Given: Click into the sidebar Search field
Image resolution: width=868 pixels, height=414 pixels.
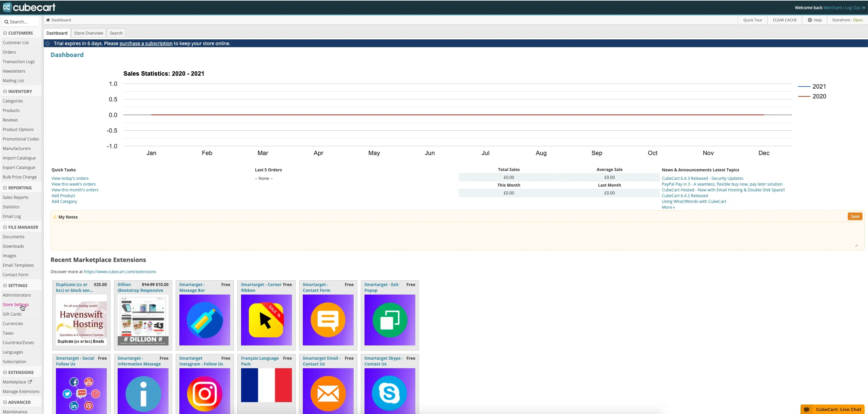Looking at the screenshot, I should tap(22, 22).
